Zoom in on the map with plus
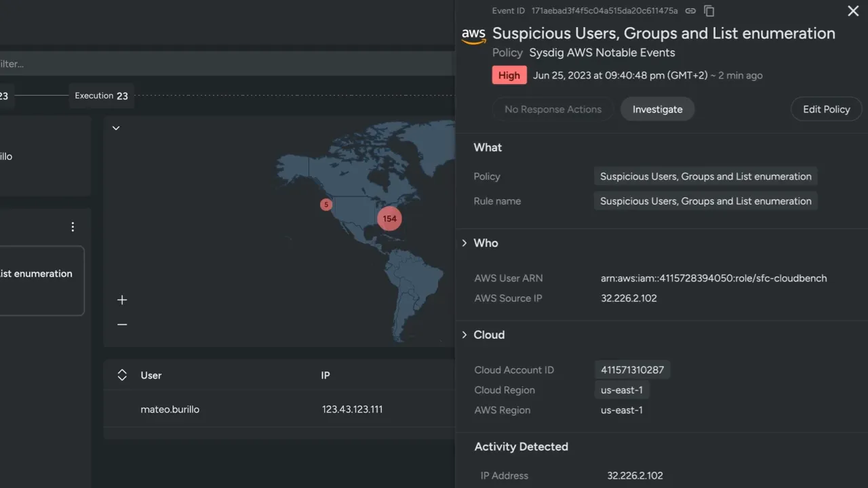 click(x=122, y=300)
